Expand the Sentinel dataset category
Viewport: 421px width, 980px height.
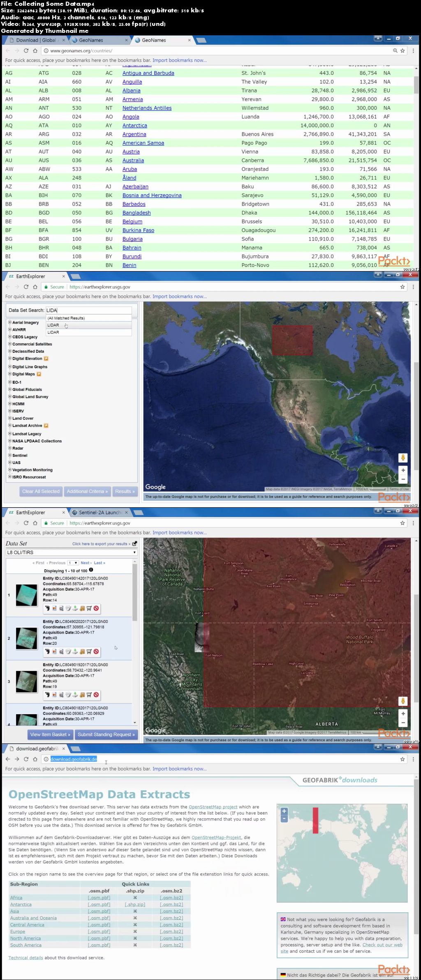9,455
